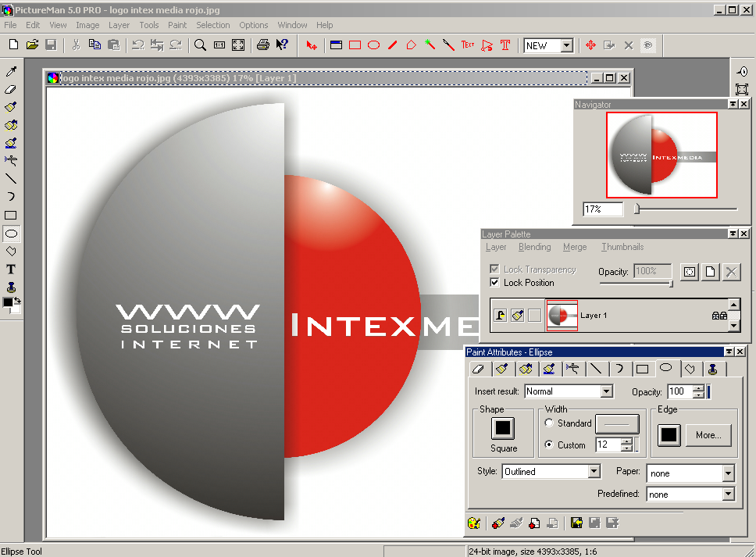This screenshot has width=756, height=557.
Task: Click the Navigator zoom slider handle
Action: point(637,209)
